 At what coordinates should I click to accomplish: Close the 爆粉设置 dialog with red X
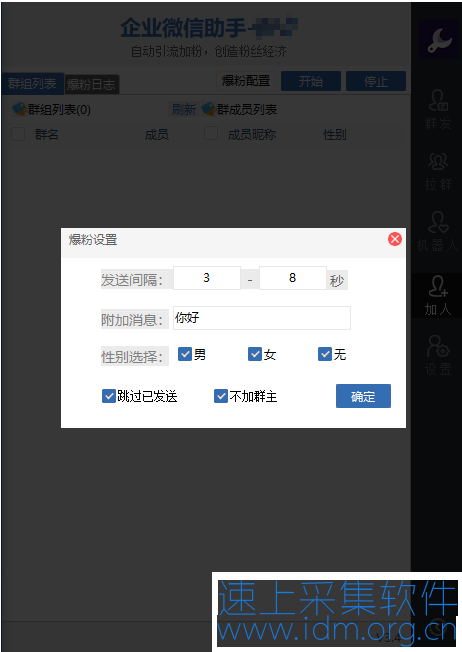pos(395,239)
